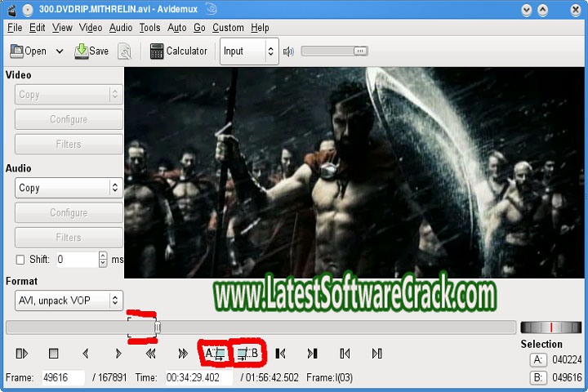Click the Time field 00:34:29.402

[x=198, y=377]
